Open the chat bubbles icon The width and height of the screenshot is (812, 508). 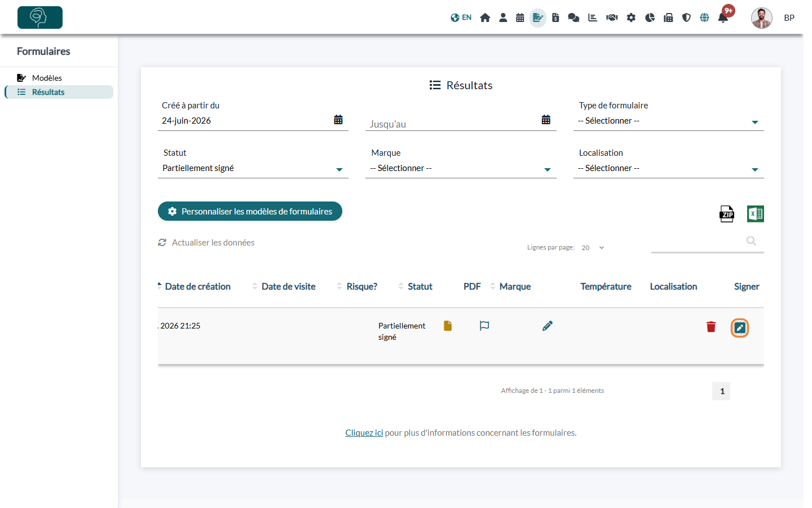click(x=573, y=17)
